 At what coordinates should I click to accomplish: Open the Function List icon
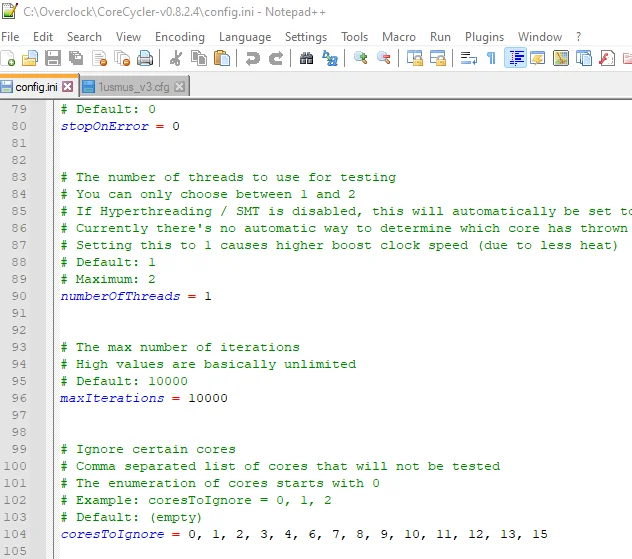pos(607,58)
